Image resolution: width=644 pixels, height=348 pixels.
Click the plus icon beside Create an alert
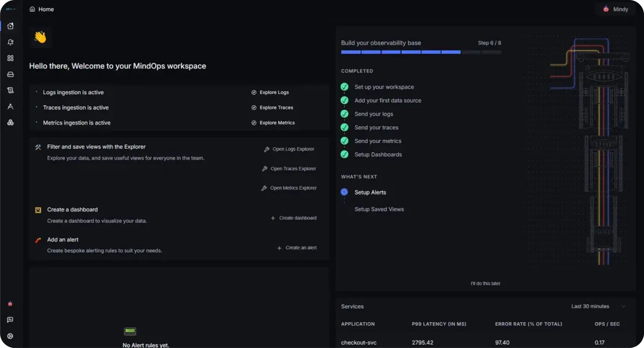pyautogui.click(x=279, y=248)
